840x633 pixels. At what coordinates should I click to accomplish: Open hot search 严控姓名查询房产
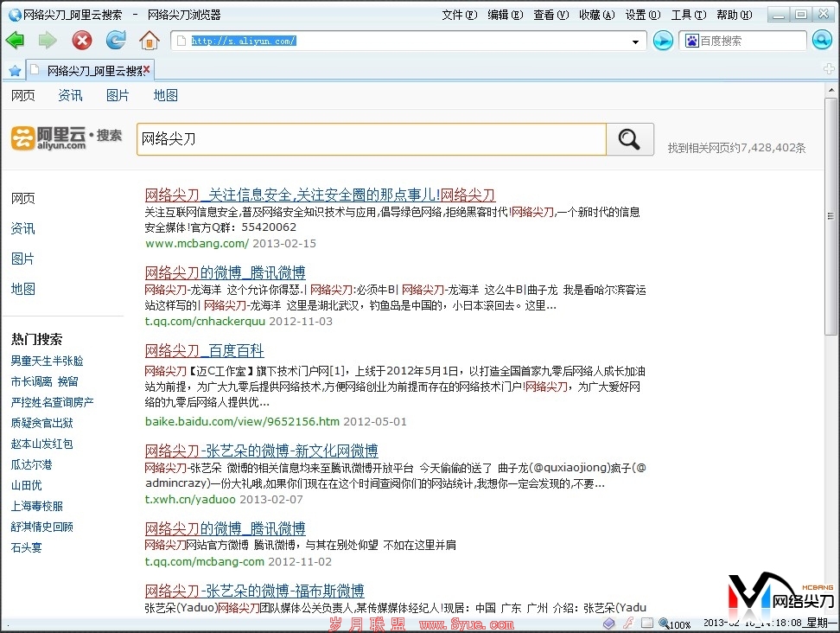52,402
